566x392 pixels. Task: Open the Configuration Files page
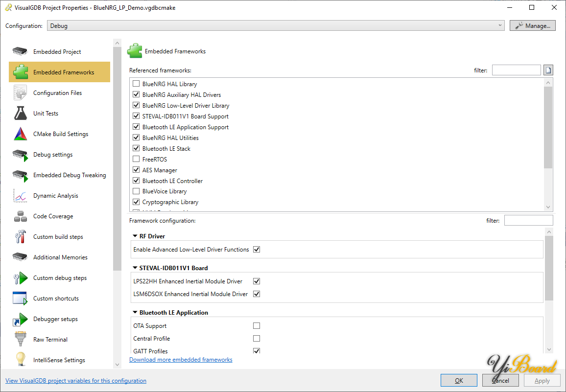tap(60, 93)
